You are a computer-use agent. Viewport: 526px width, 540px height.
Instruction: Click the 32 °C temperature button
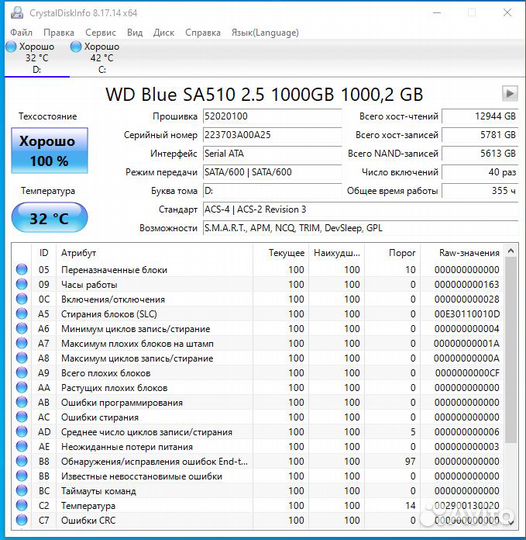click(x=49, y=218)
